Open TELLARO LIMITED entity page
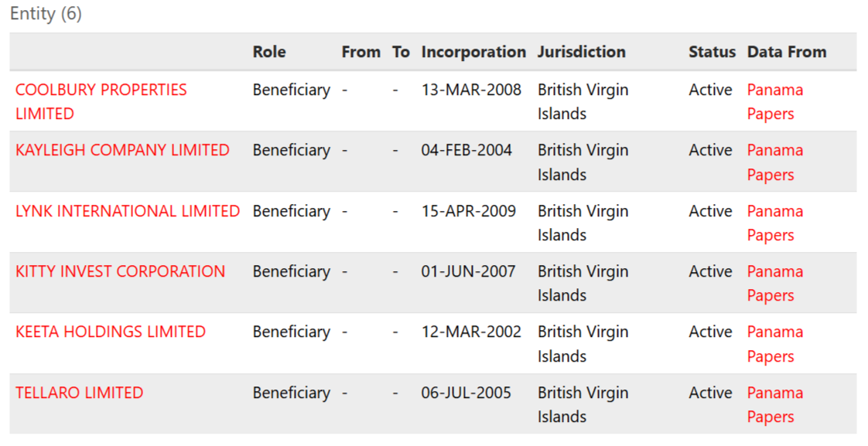The width and height of the screenshot is (868, 446). [x=79, y=393]
